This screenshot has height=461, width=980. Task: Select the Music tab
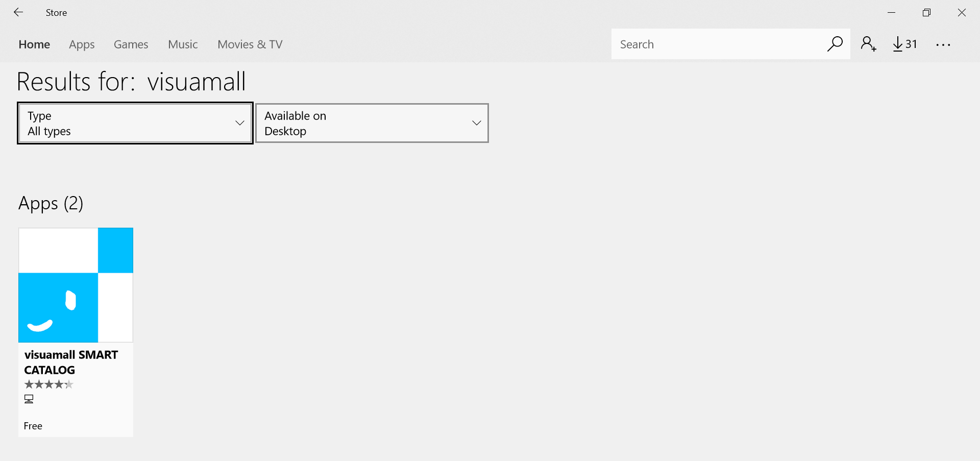coord(183,44)
